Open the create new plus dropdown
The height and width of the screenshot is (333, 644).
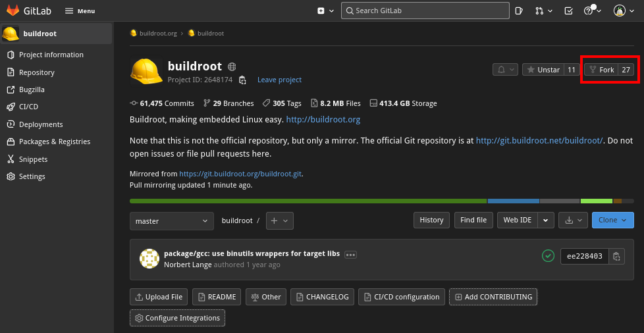pyautogui.click(x=326, y=11)
